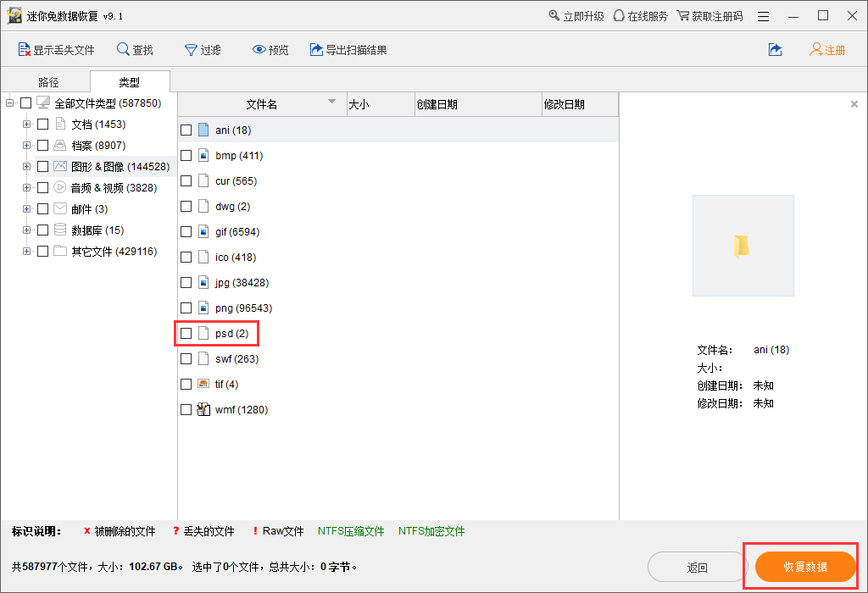This screenshot has height=593, width=868.
Task: Check the ico (418) checkbox
Action: pos(186,258)
